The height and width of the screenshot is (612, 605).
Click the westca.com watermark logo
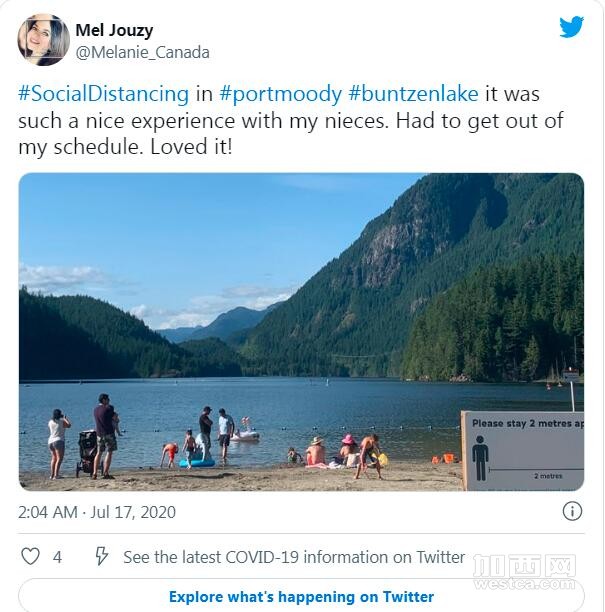coord(524,572)
